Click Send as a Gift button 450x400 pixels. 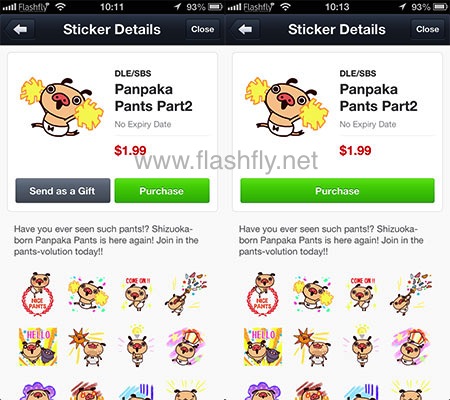(x=63, y=191)
